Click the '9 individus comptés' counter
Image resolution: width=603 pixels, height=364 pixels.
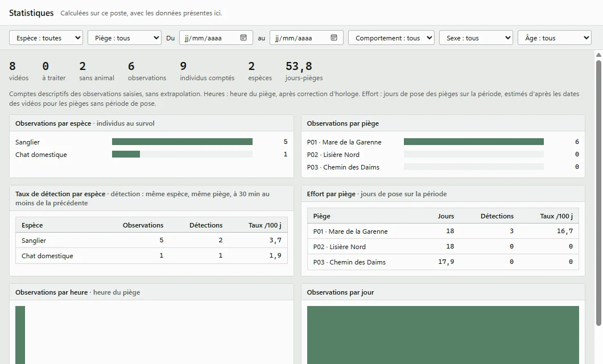coord(207,72)
